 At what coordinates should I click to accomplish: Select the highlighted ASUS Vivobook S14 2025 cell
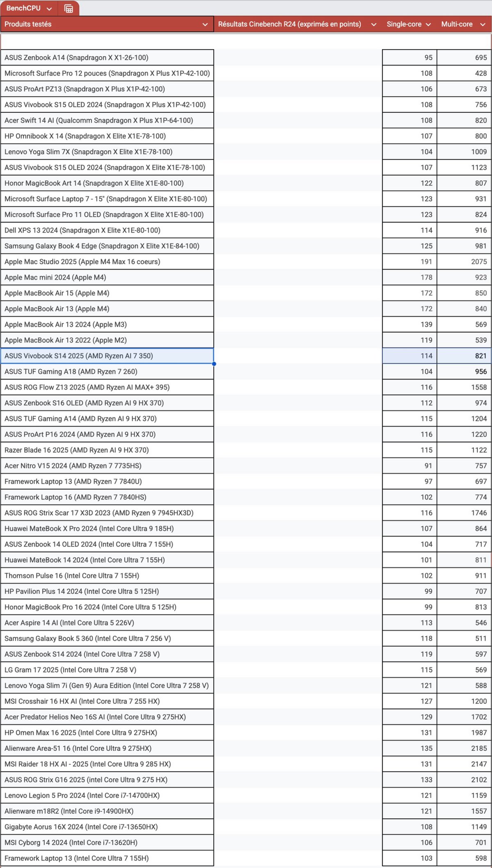[107, 356]
